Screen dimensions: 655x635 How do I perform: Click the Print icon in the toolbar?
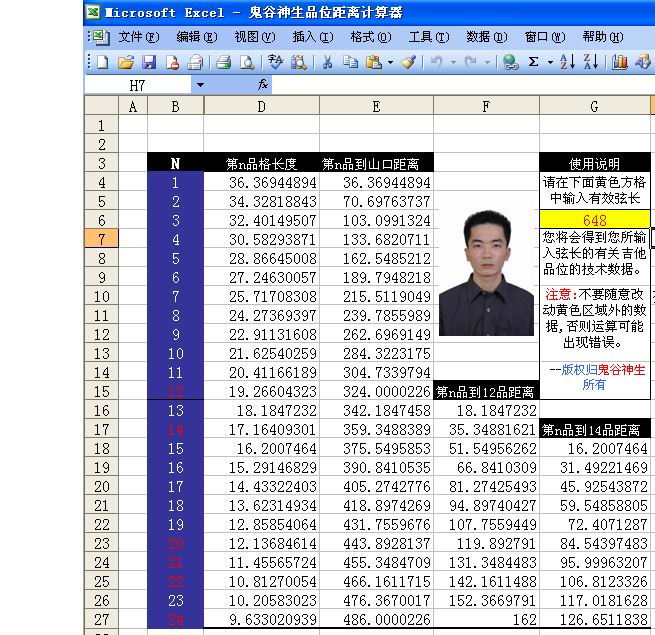tap(224, 62)
